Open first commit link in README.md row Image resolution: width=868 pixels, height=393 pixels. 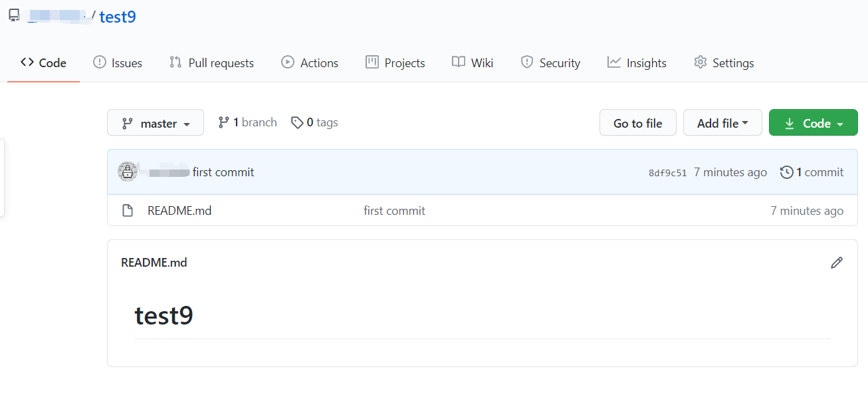[394, 211]
